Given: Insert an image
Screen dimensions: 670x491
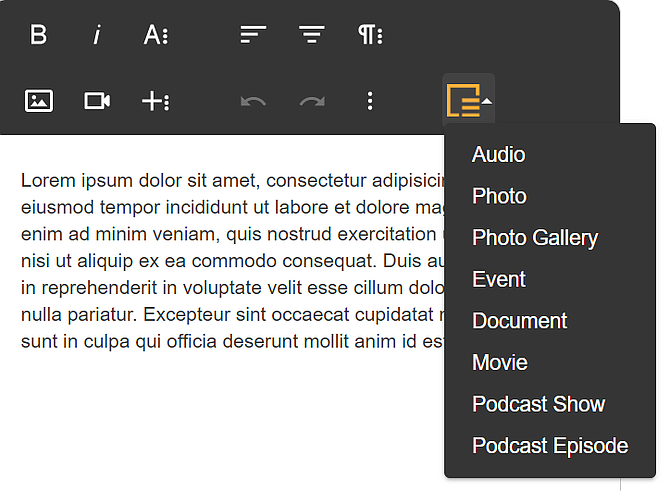Looking at the screenshot, I should pyautogui.click(x=39, y=101).
